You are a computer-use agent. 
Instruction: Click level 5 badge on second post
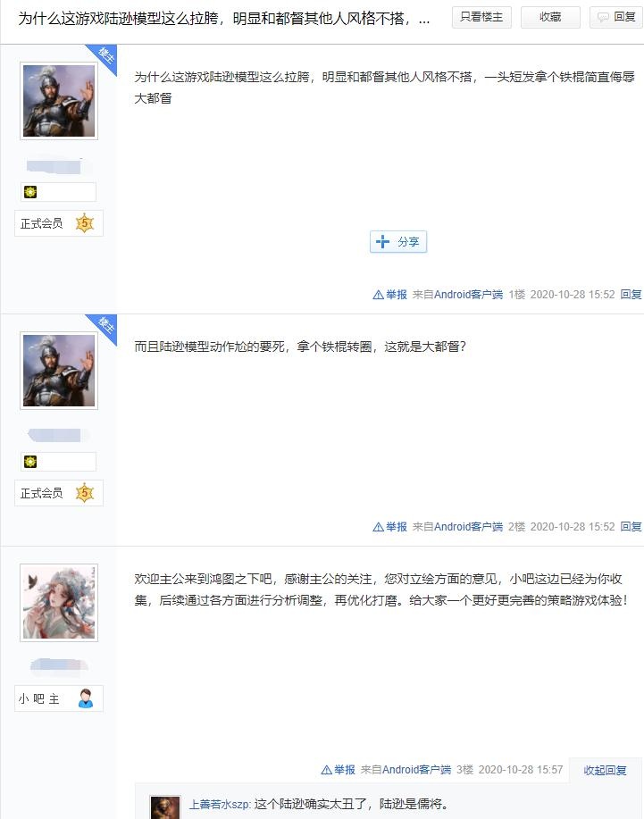pos(85,493)
